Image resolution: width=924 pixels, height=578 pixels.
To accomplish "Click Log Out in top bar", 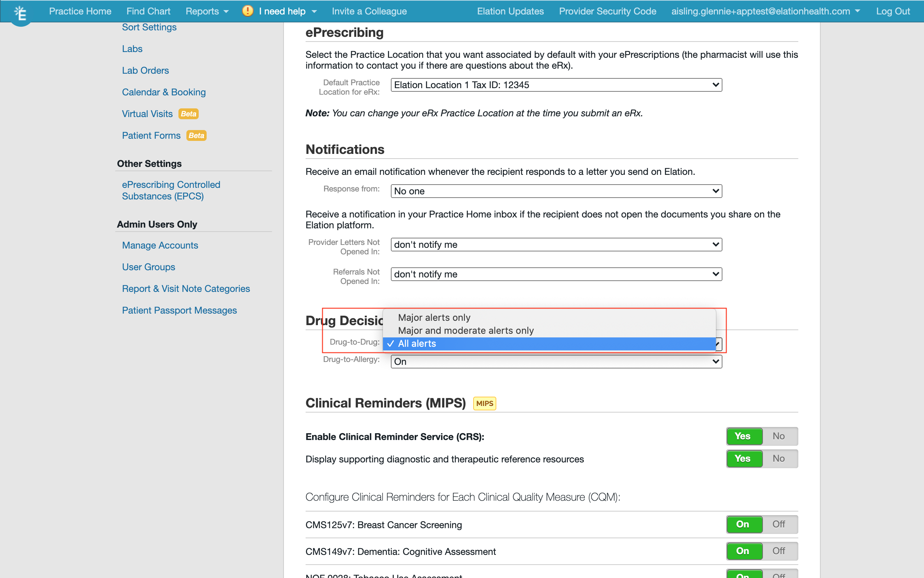I will click(893, 12).
